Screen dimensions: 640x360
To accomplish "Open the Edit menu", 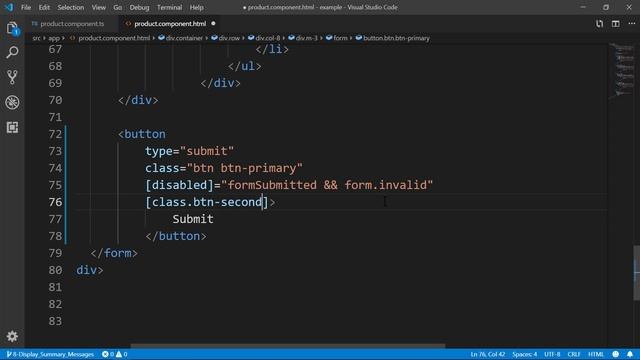I will pyautogui.click(x=44, y=7).
